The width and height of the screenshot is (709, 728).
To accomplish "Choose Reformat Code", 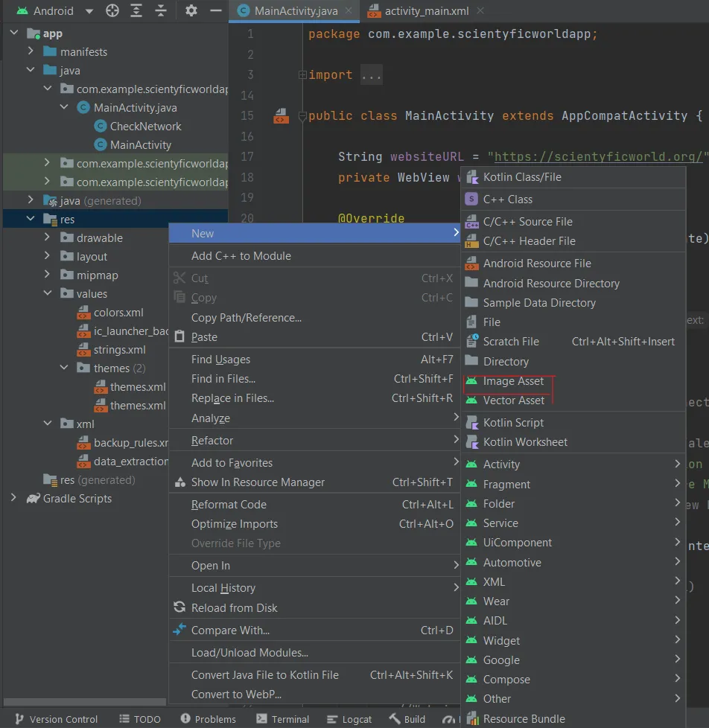I will 314,504.
